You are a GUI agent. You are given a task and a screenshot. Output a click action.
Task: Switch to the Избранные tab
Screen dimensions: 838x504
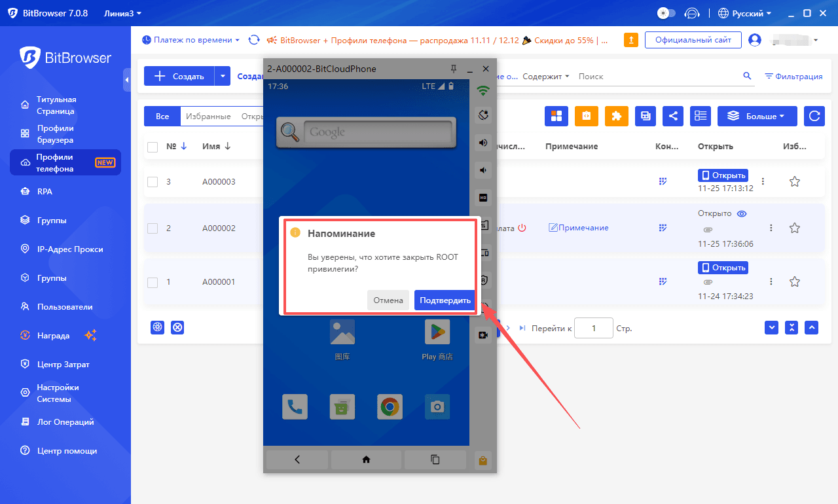(208, 117)
